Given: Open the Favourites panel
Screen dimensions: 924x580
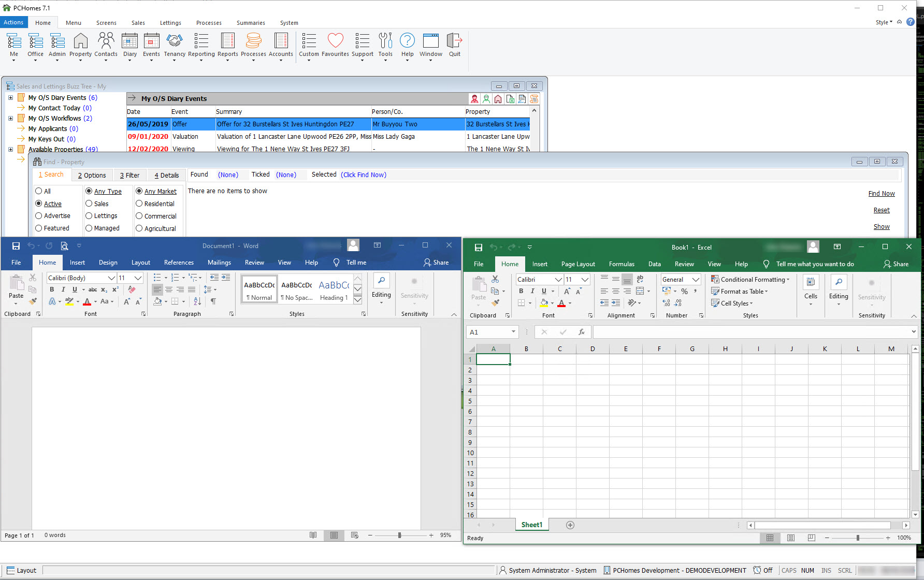Looking at the screenshot, I should tap(335, 47).
